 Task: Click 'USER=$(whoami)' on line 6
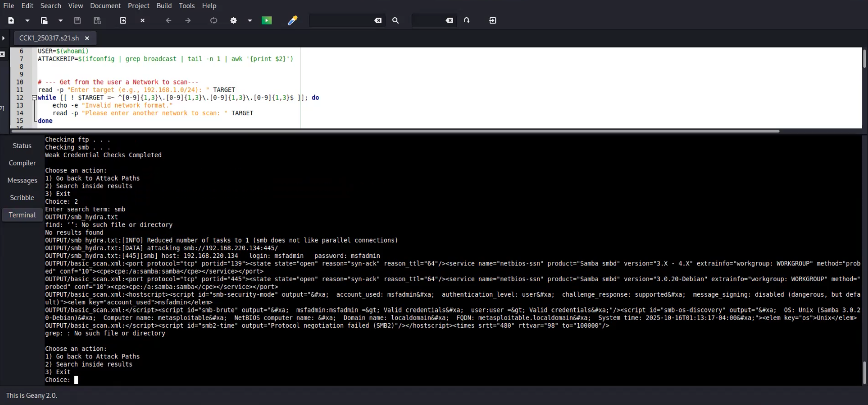pyautogui.click(x=63, y=51)
